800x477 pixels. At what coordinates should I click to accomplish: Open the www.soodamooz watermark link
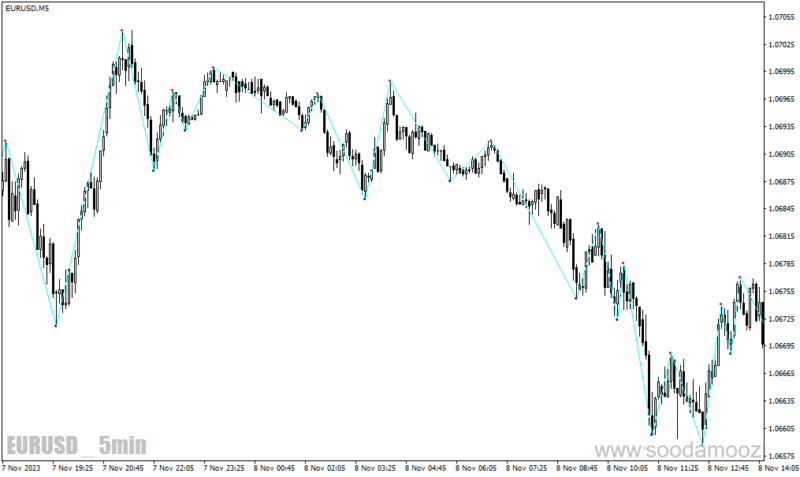coord(678,451)
